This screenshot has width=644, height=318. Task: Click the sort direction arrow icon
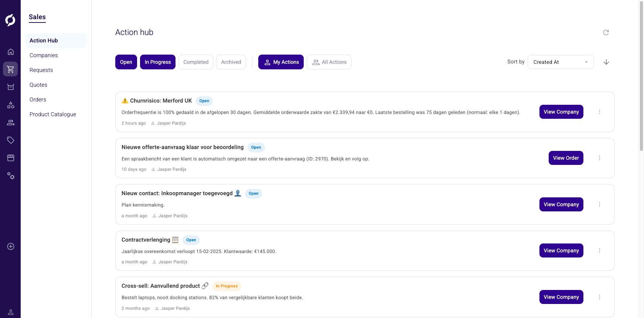coord(606,62)
